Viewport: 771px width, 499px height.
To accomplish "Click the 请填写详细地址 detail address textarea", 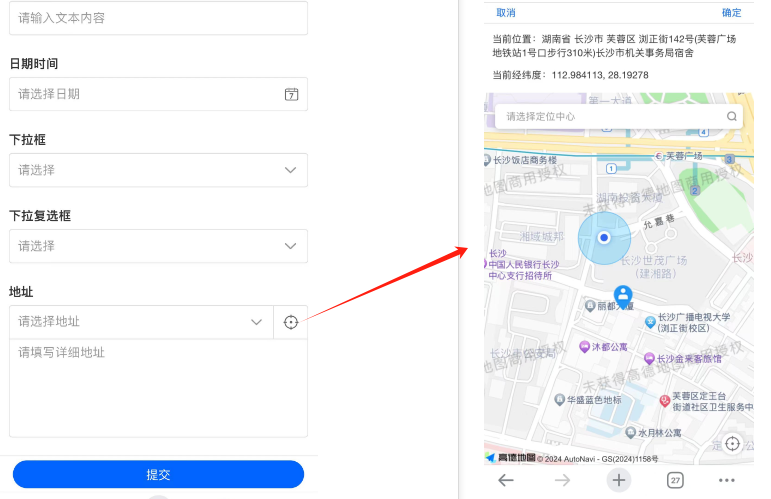I will (158, 387).
